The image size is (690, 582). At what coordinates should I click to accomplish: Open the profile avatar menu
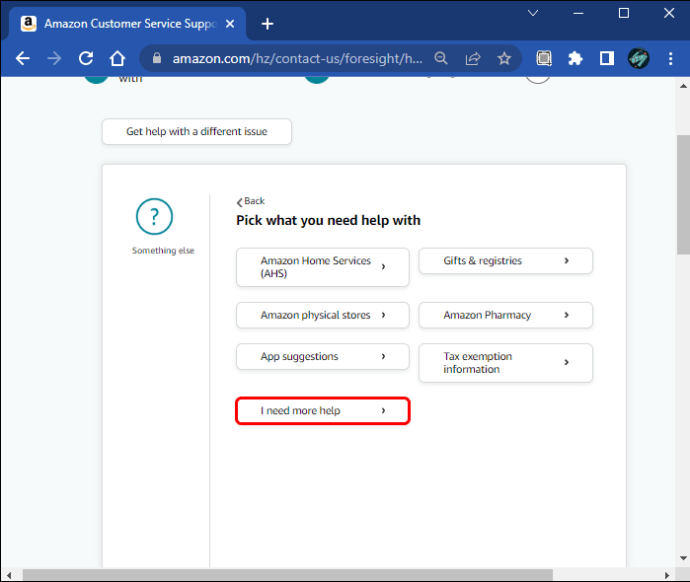(639, 58)
